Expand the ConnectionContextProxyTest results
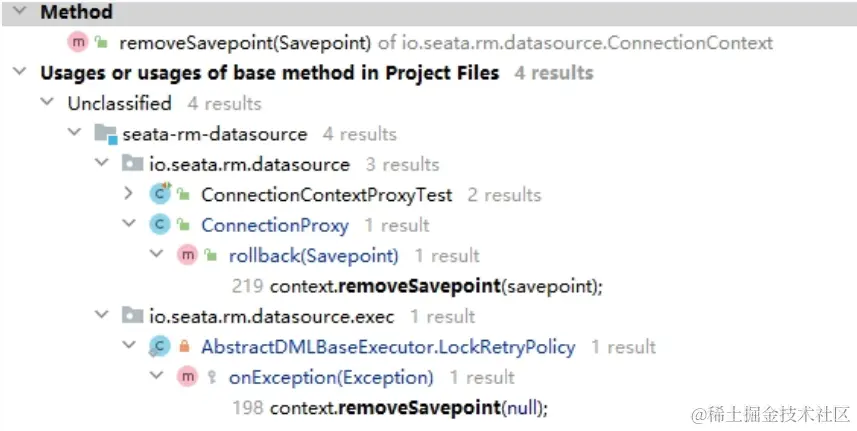This screenshot has height=431, width=857. pyautogui.click(x=129, y=194)
